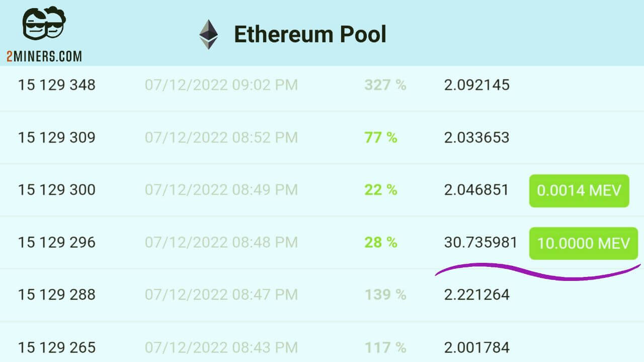Screen dimensions: 644x362
Task: Click the 327 % luck value
Action: 385,85
